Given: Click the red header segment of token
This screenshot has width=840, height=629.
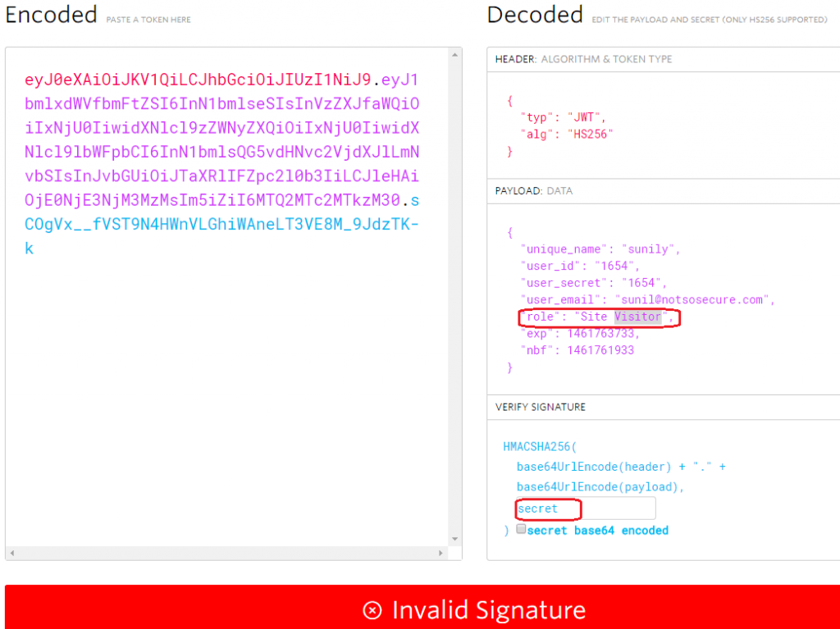Looking at the screenshot, I should 198,80.
